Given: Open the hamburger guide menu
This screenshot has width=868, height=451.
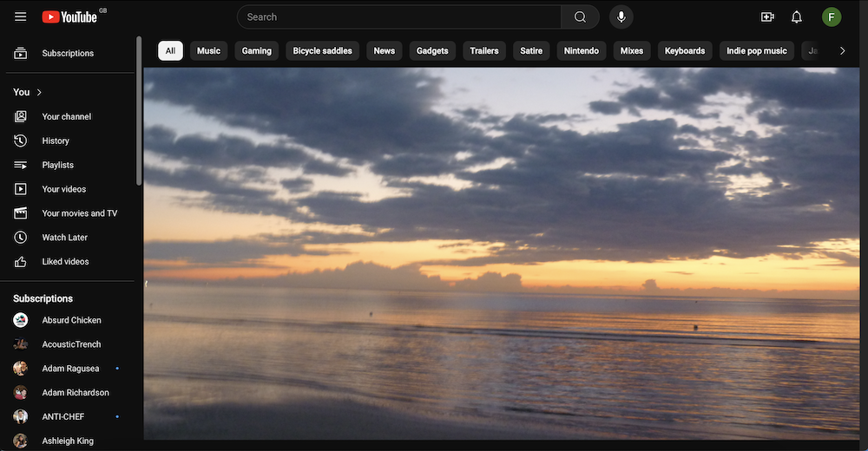Looking at the screenshot, I should point(21,16).
